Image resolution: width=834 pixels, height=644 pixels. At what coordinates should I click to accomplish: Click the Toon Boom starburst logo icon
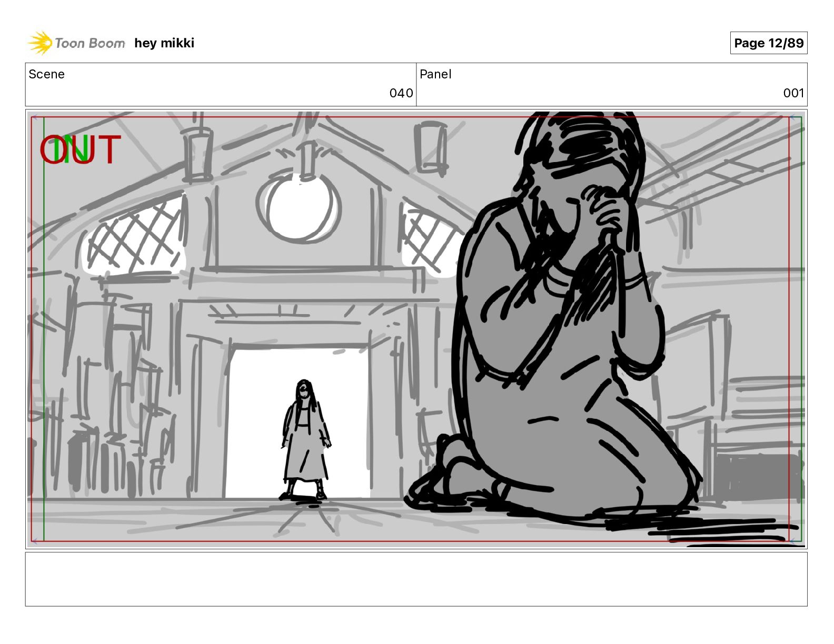click(x=40, y=43)
